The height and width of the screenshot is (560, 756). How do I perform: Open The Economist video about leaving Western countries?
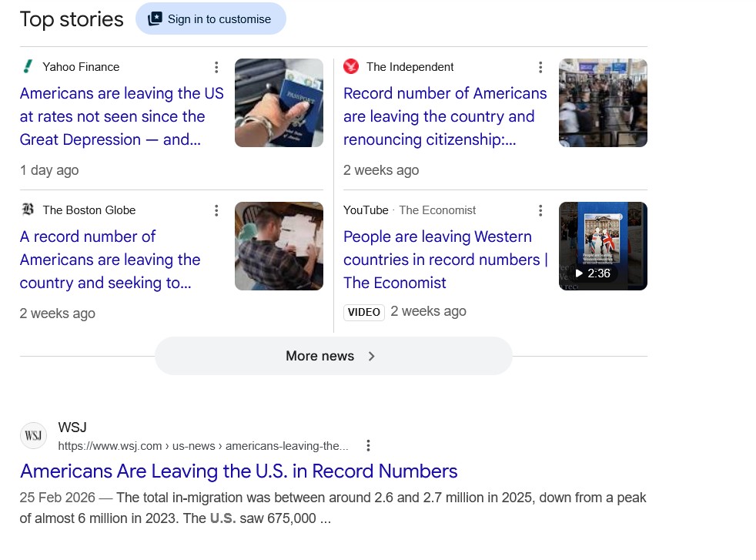(446, 260)
